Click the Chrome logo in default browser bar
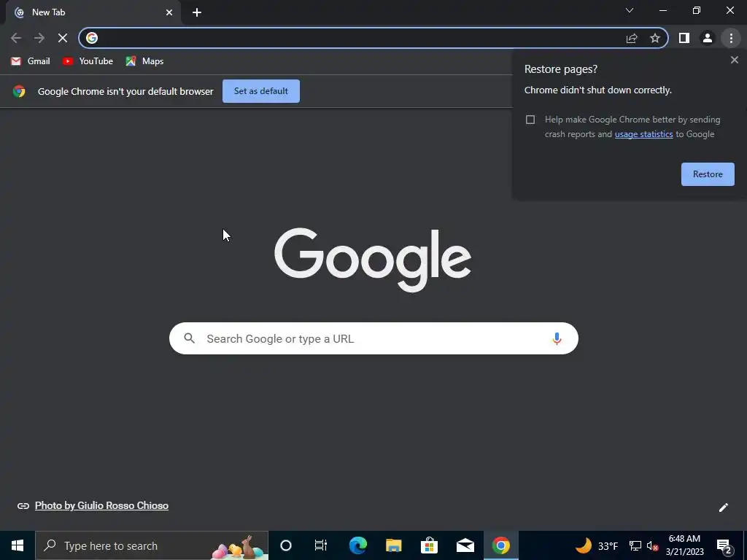This screenshot has width=747, height=560. coord(19,91)
